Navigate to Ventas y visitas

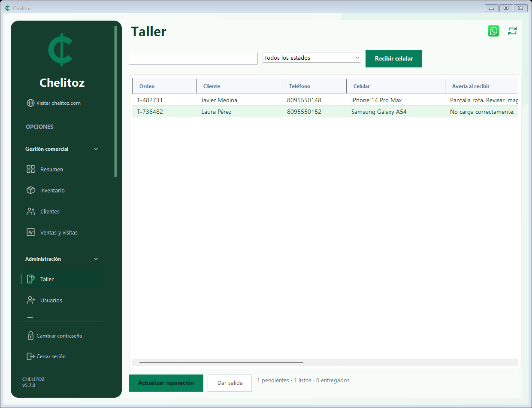coord(62,232)
